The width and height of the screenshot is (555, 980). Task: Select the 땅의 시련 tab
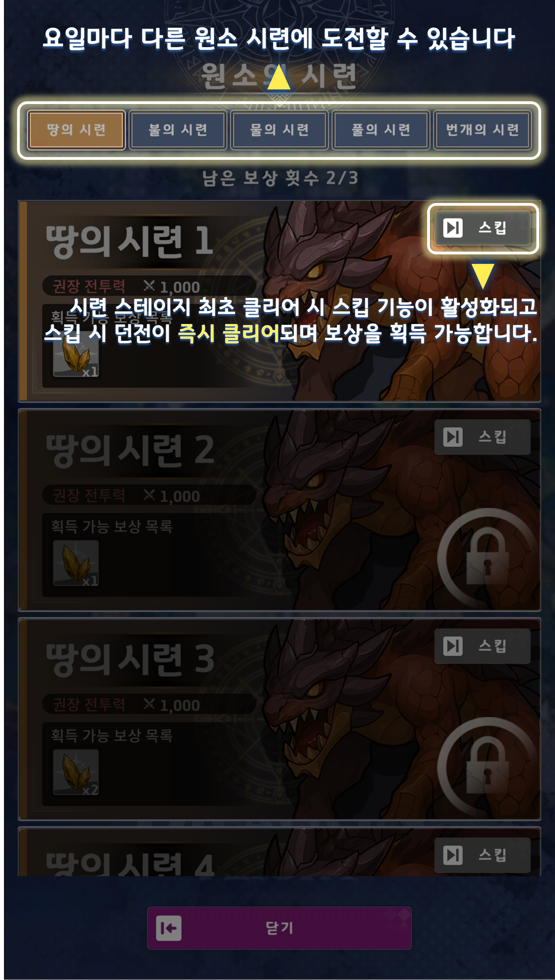click(76, 130)
